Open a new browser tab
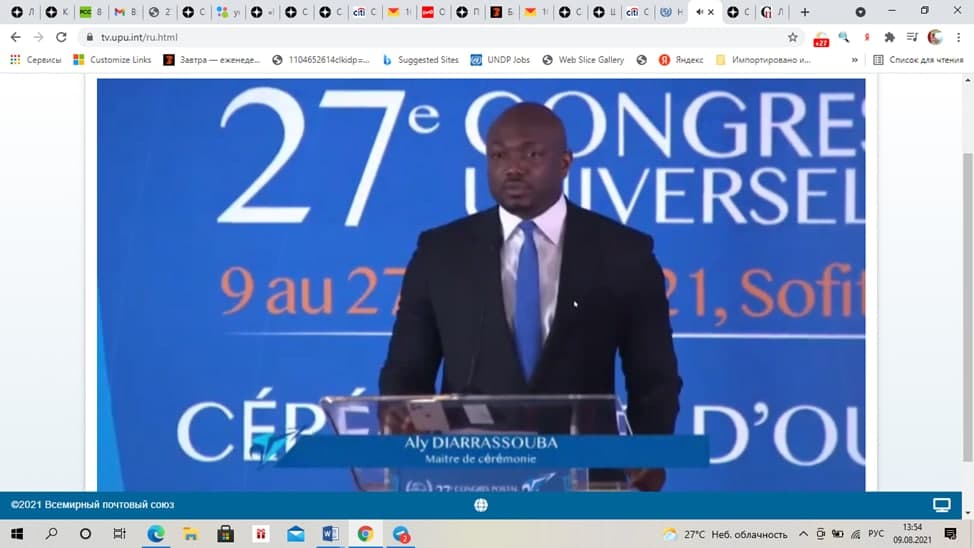The image size is (974, 548). coord(805,12)
